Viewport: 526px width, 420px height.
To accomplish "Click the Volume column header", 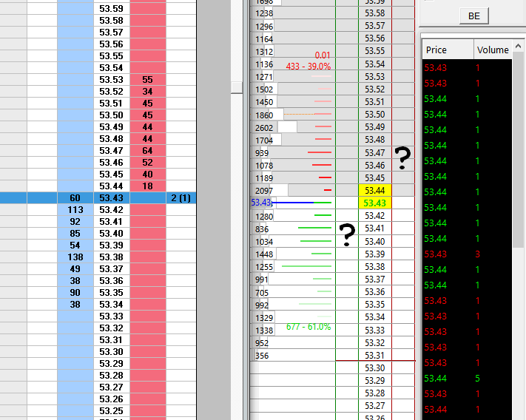I will 493,50.
